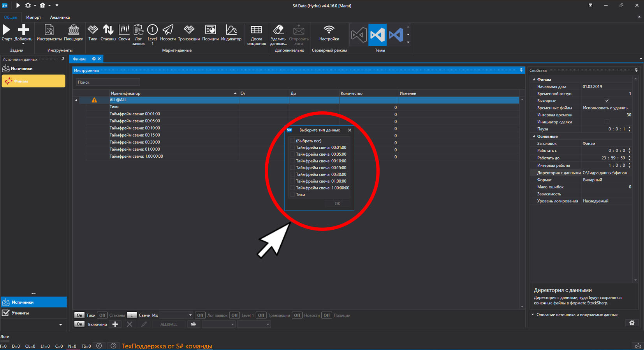Open Доска опционов option board
Viewport: 644px width, 350px height.
click(x=256, y=30)
